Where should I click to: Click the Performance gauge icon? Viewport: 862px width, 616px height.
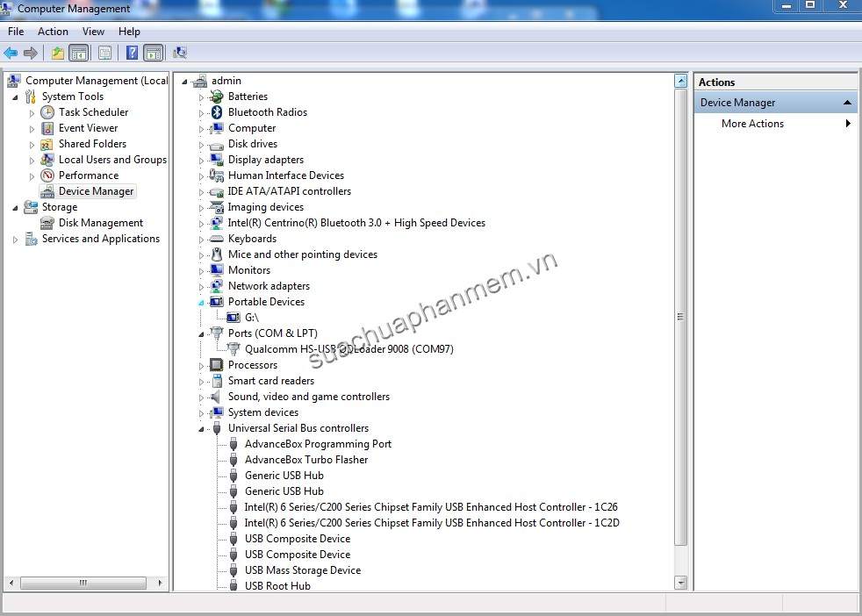47,175
